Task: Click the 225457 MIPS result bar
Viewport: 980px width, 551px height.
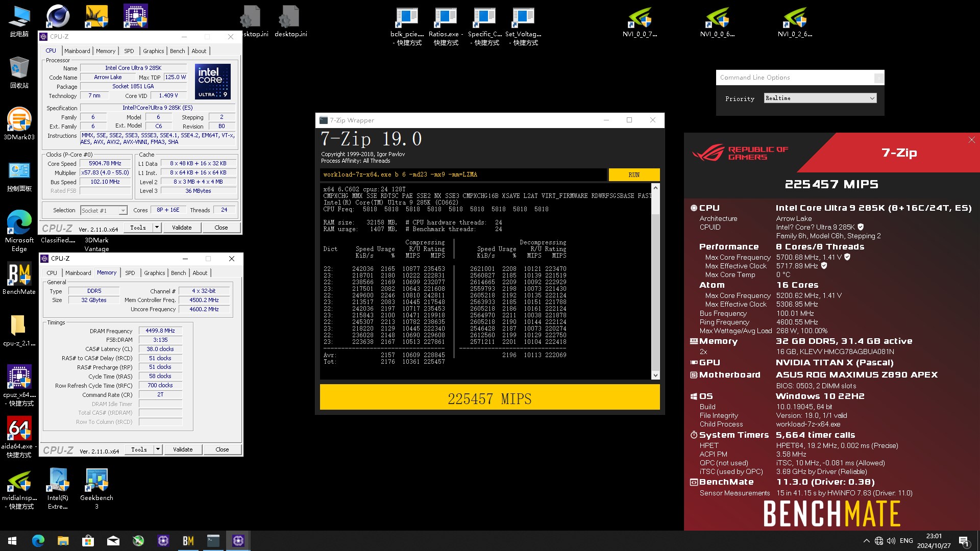Action: coord(489,397)
